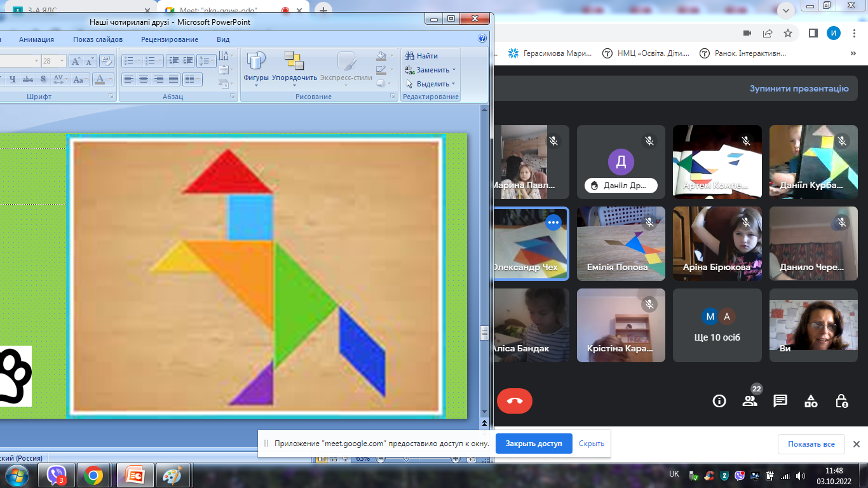
Task: Show the people list with 22 participants
Action: point(750,401)
